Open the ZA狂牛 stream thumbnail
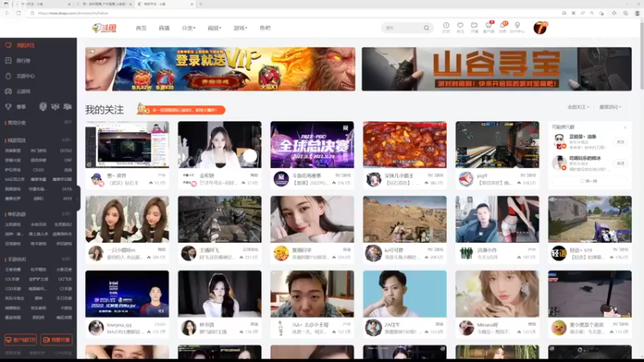Screen dimensions: 644x362 pyautogui.click(x=405, y=294)
